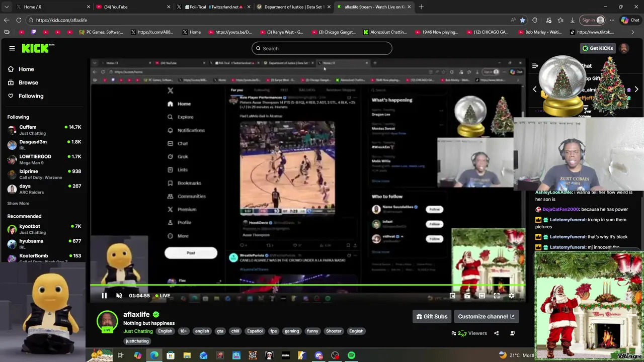Screen dimensions: 644x362
Task: Open browser Downloads icon
Action: click(573, 20)
